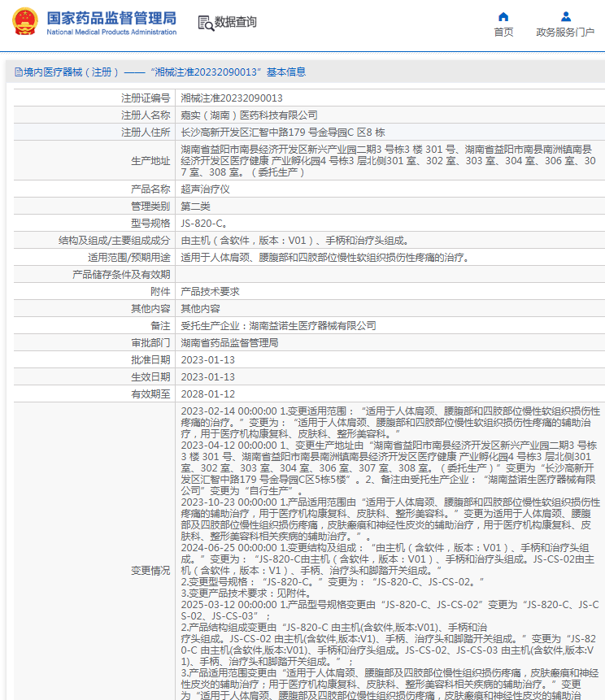This screenshot has height=700, width=605.
Task: Click the 适用范围/预期用途 value text
Action: [x=324, y=258]
